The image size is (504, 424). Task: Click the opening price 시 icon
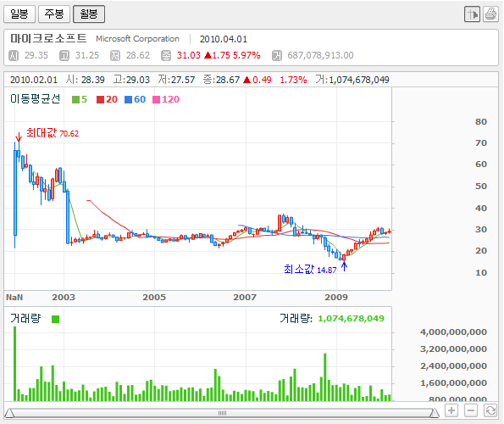pyautogui.click(x=14, y=55)
